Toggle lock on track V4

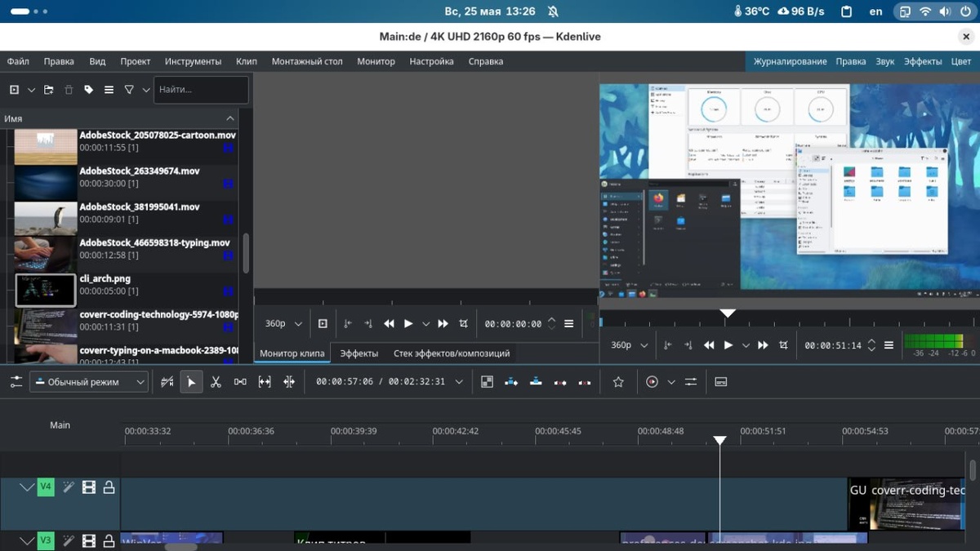click(x=109, y=487)
